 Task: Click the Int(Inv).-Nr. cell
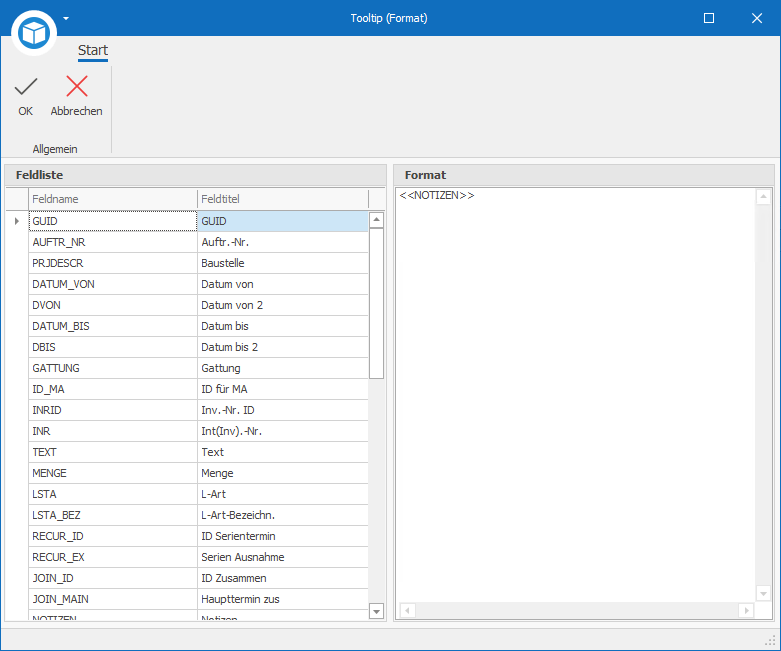pyautogui.click(x=283, y=431)
